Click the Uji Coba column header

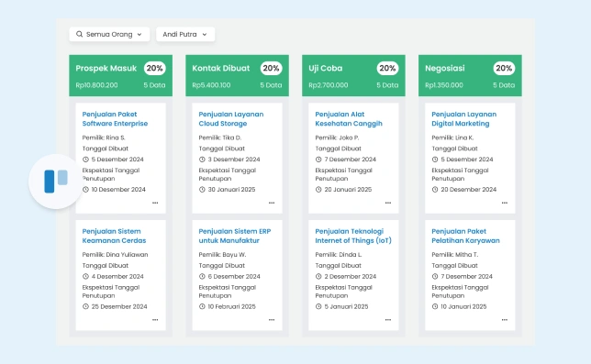(353, 76)
